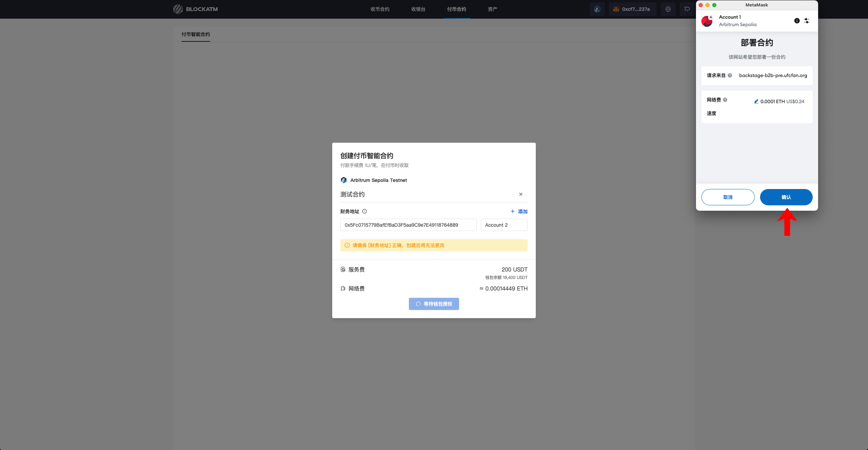The height and width of the screenshot is (450, 868).
Task: Click the 取消 cancel button
Action: 728,197
